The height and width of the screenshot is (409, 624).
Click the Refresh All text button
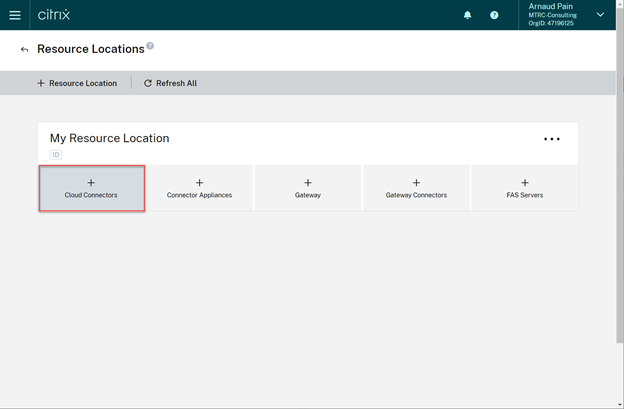pyautogui.click(x=176, y=83)
